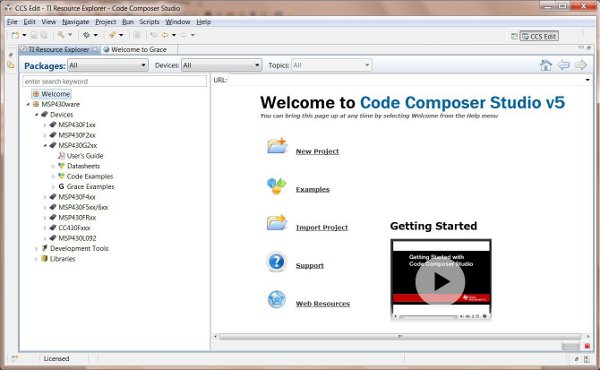Expand the Libraries tree node
The image size is (600, 370).
tap(36, 259)
